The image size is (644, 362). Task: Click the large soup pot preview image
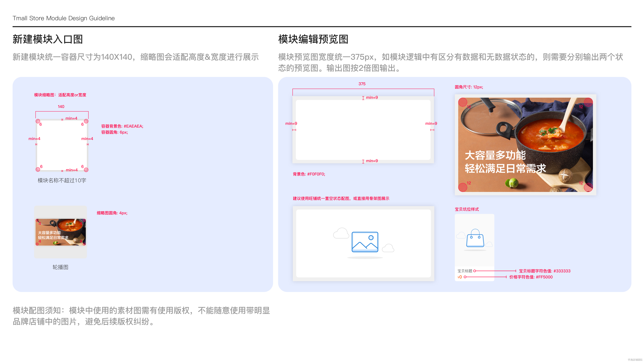pos(525,145)
